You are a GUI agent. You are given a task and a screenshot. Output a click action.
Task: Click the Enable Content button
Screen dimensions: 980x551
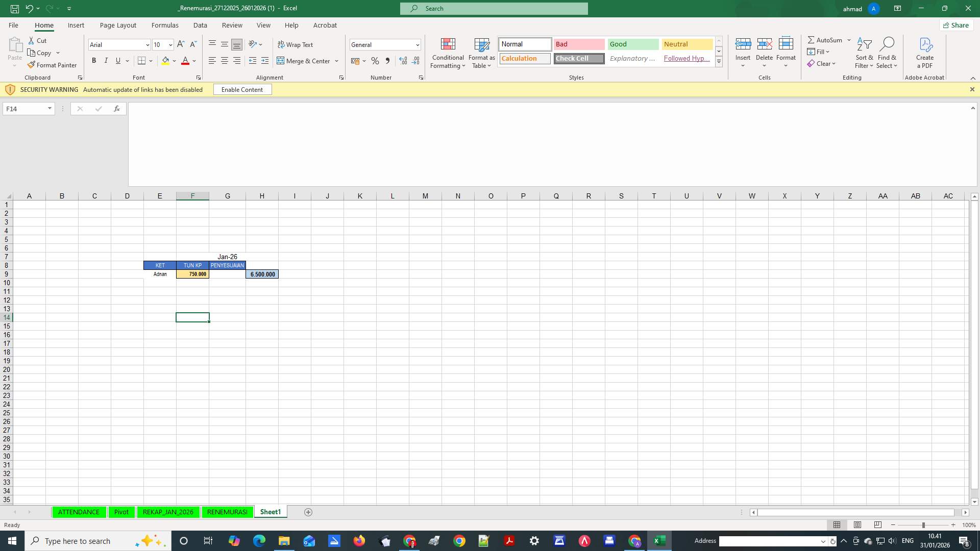(x=242, y=89)
